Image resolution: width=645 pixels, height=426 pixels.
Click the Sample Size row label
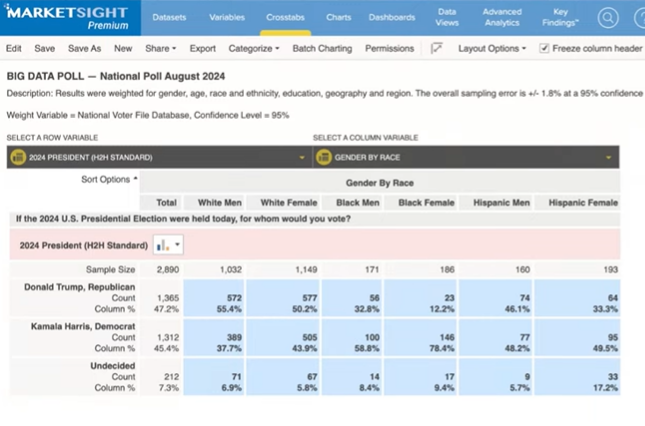tap(110, 269)
